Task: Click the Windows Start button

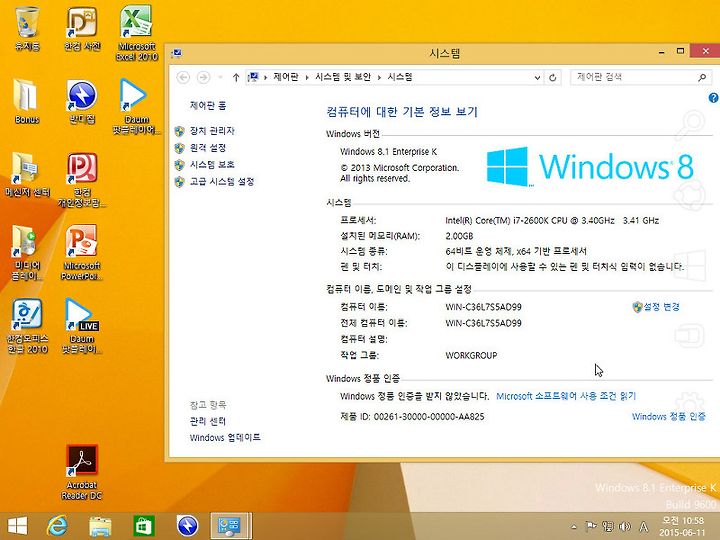Action: point(17,525)
